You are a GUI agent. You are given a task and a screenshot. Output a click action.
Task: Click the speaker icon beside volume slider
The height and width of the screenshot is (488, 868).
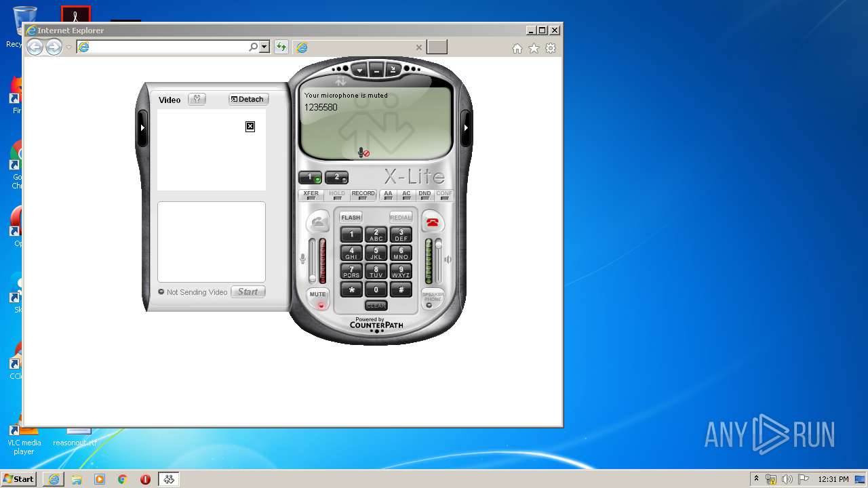[448, 259]
